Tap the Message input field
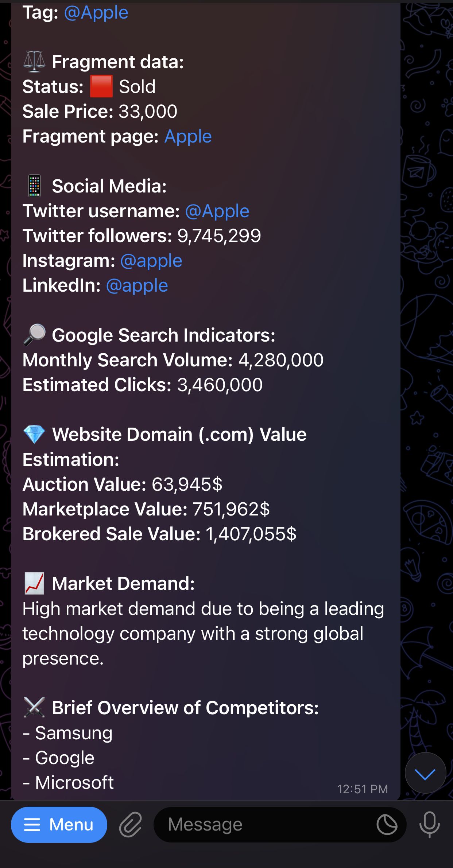 pos(255,825)
